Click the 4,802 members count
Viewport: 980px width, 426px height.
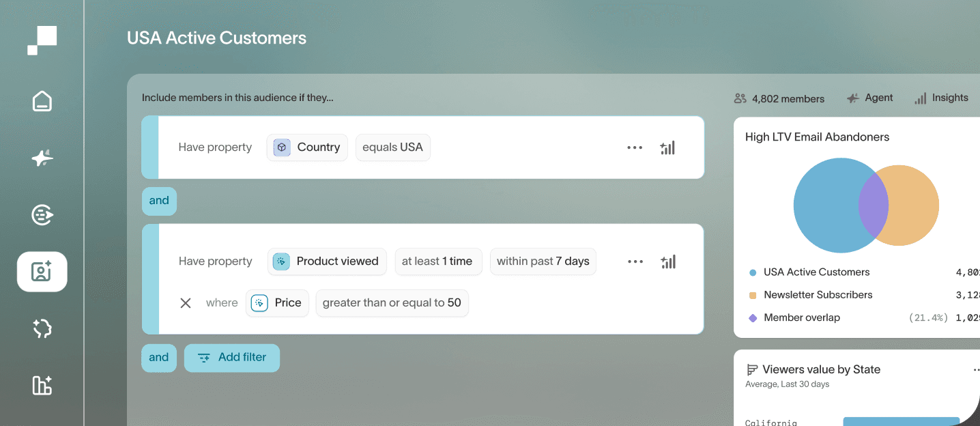pos(779,98)
